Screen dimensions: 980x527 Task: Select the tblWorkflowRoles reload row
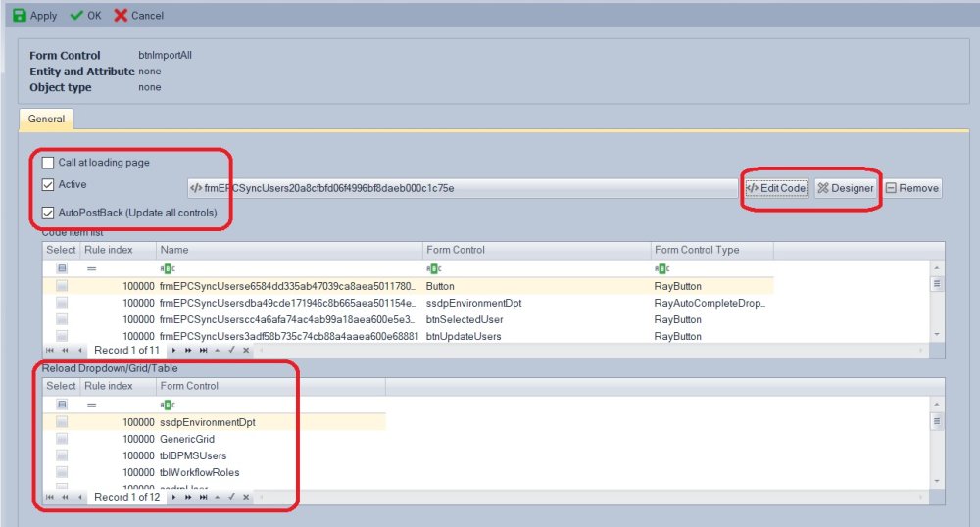214,473
